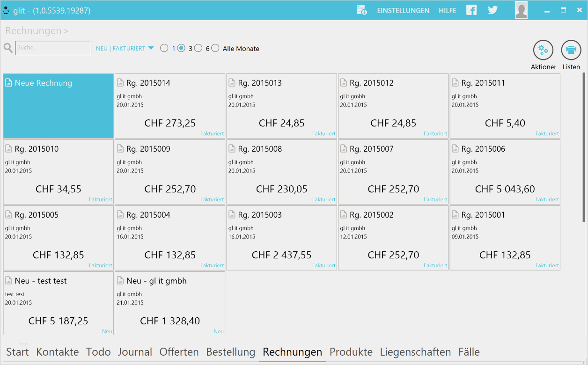
Task: Open the user profile avatar
Action: [521, 10]
